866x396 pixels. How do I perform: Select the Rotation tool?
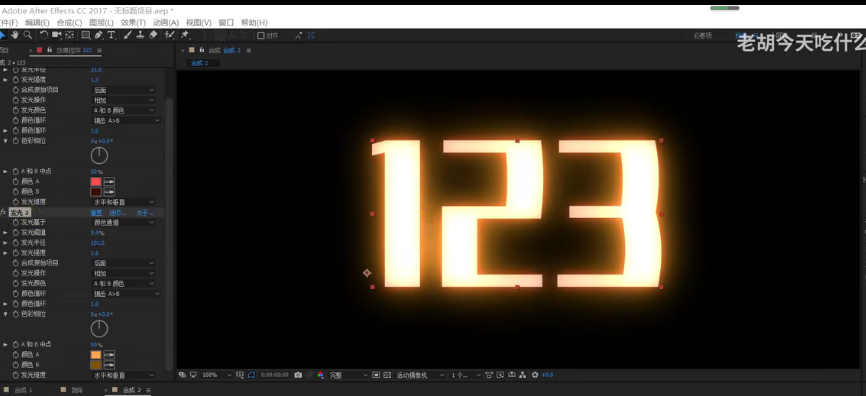(44, 35)
